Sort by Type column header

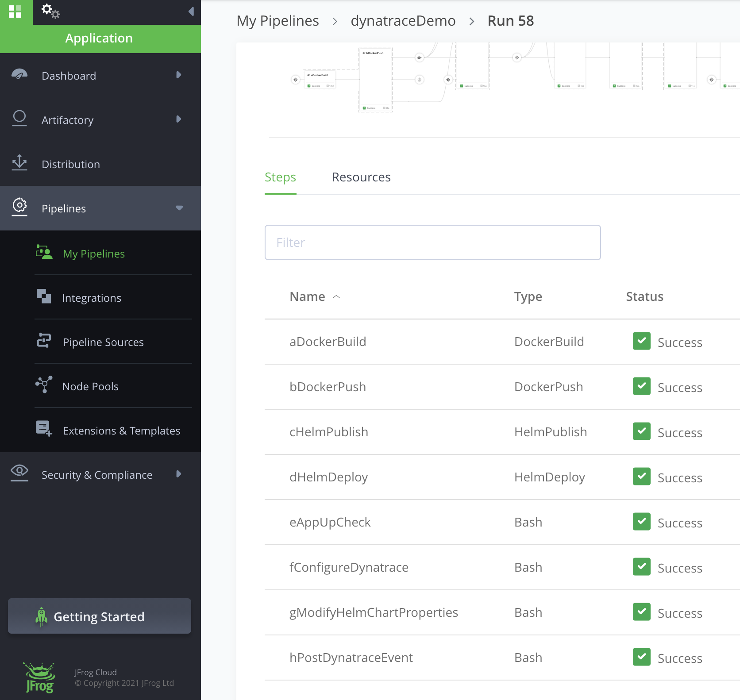click(528, 297)
